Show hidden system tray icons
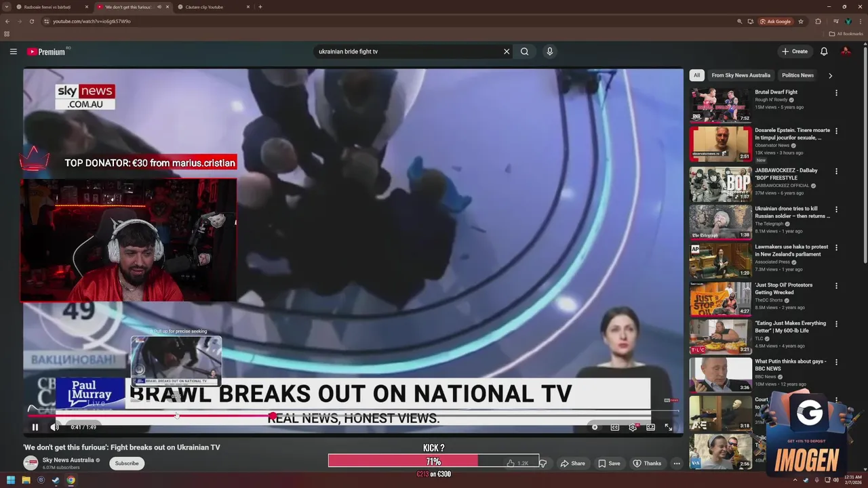This screenshot has width=868, height=488. tap(795, 481)
